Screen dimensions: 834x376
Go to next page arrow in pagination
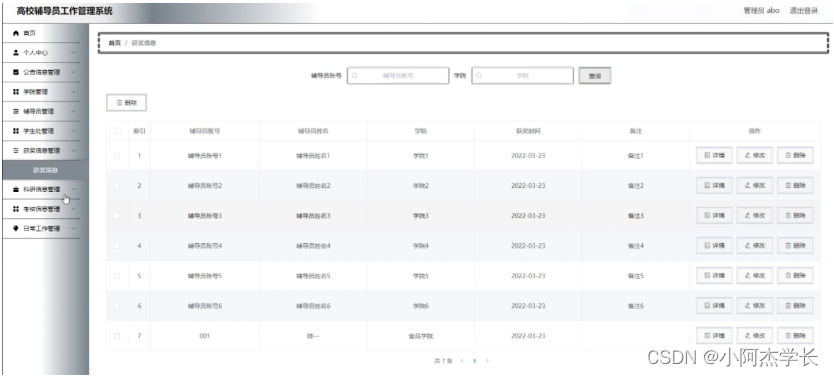pos(487,361)
